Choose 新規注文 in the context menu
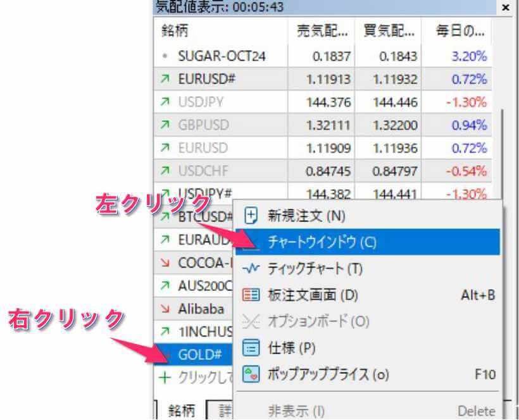This screenshot has height=420, width=519. (297, 216)
